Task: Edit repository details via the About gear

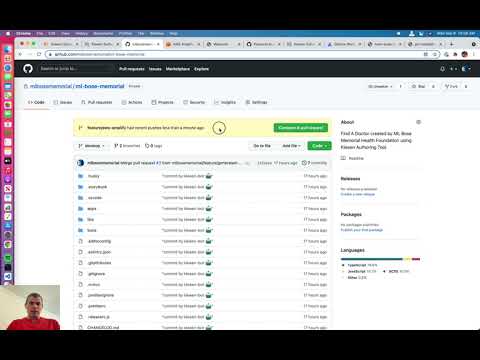Action: click(419, 122)
